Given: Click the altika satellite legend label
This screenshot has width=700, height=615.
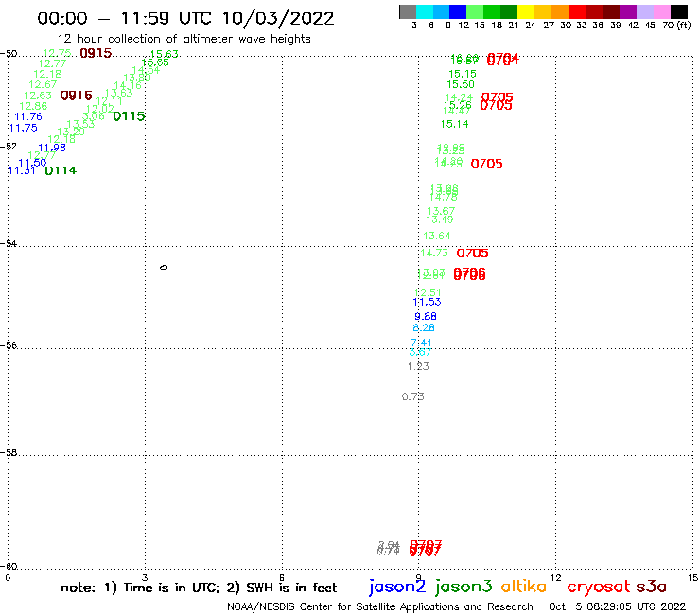Looking at the screenshot, I should [524, 587].
